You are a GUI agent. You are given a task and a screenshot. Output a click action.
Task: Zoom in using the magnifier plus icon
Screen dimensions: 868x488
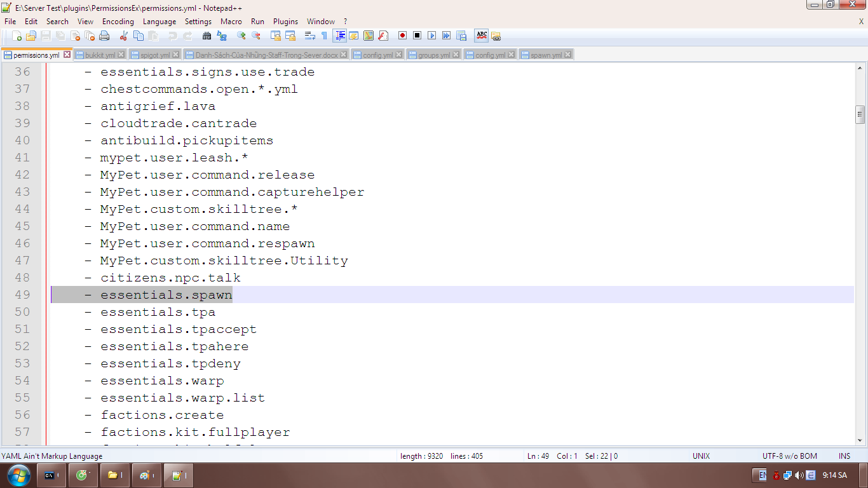pos(241,36)
